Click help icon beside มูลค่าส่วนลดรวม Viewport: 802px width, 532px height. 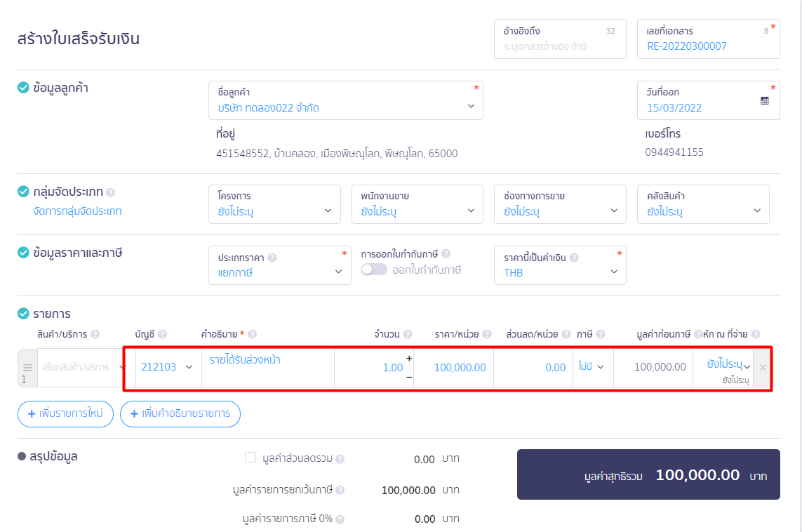pos(340,460)
